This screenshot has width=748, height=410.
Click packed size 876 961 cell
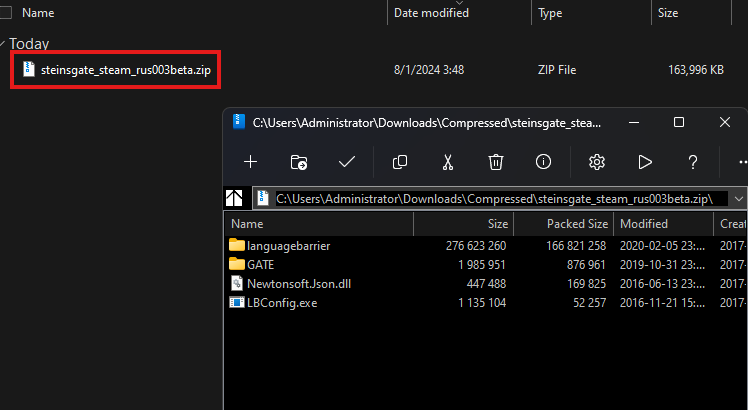coord(586,264)
